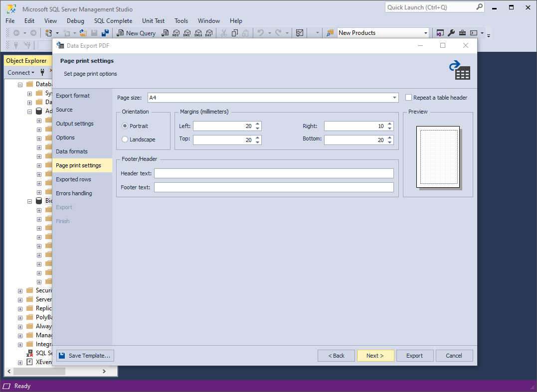The width and height of the screenshot is (537, 392).
Task: Click inside the Header text field
Action: (274, 173)
